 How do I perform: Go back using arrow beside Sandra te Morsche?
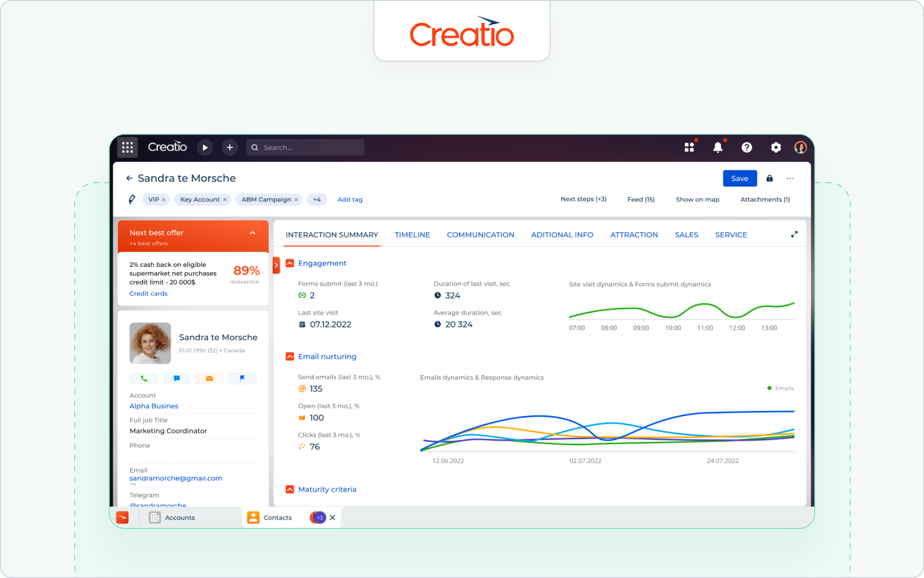[x=129, y=178]
